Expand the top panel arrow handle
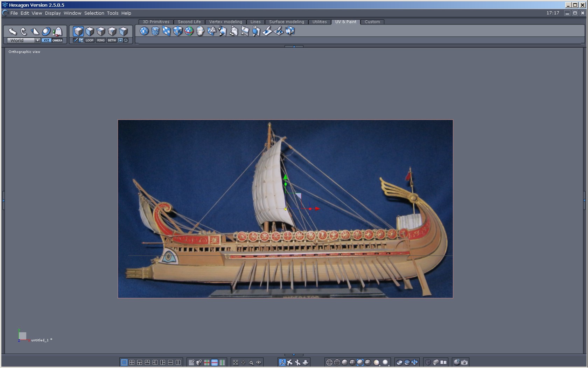588x368 pixels. (294, 46)
